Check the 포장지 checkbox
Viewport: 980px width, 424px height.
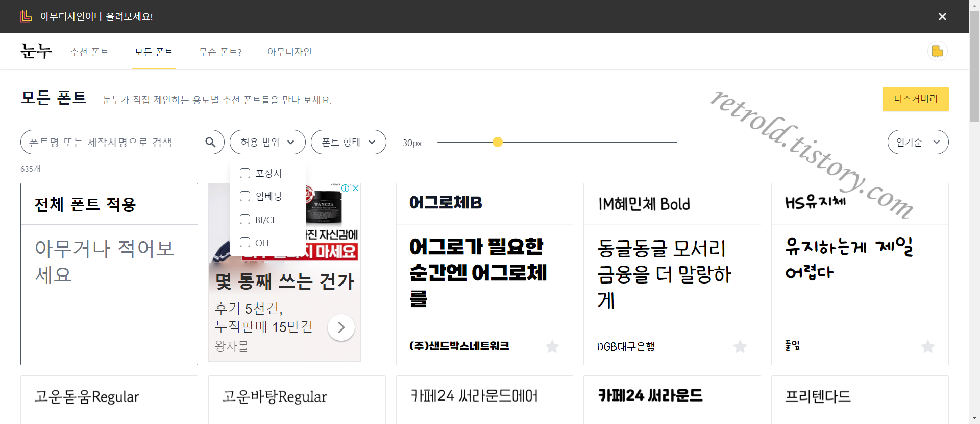pos(245,173)
